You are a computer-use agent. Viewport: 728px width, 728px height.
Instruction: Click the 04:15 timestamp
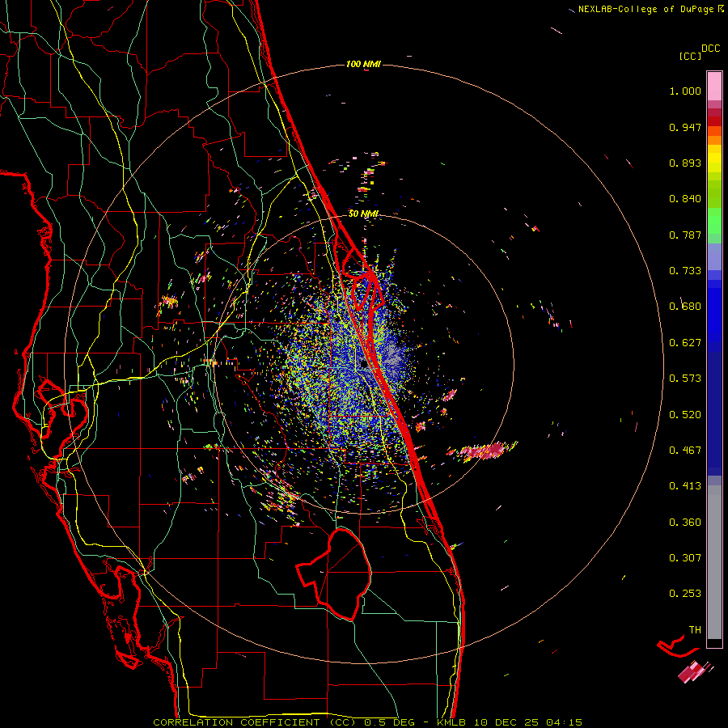pos(564,722)
